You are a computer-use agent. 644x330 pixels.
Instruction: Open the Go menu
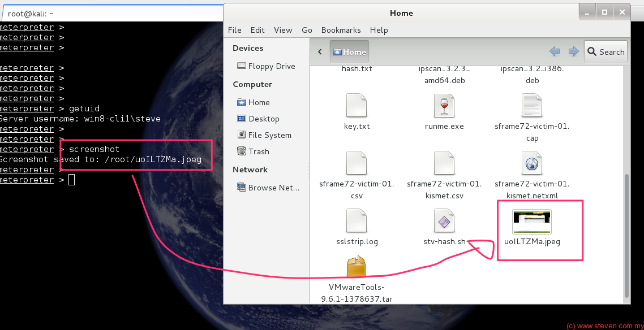click(x=307, y=30)
